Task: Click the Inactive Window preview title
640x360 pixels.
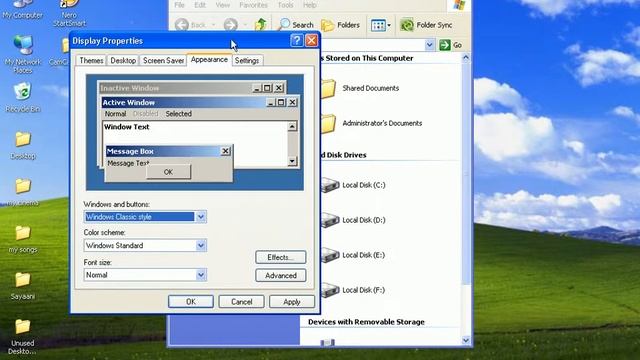Action: (130, 88)
